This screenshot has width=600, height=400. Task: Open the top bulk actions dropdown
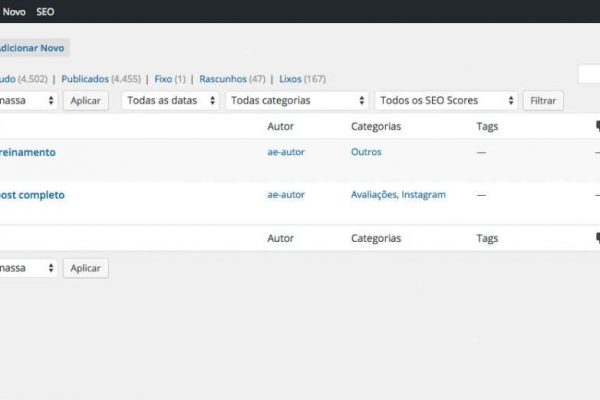(x=28, y=101)
